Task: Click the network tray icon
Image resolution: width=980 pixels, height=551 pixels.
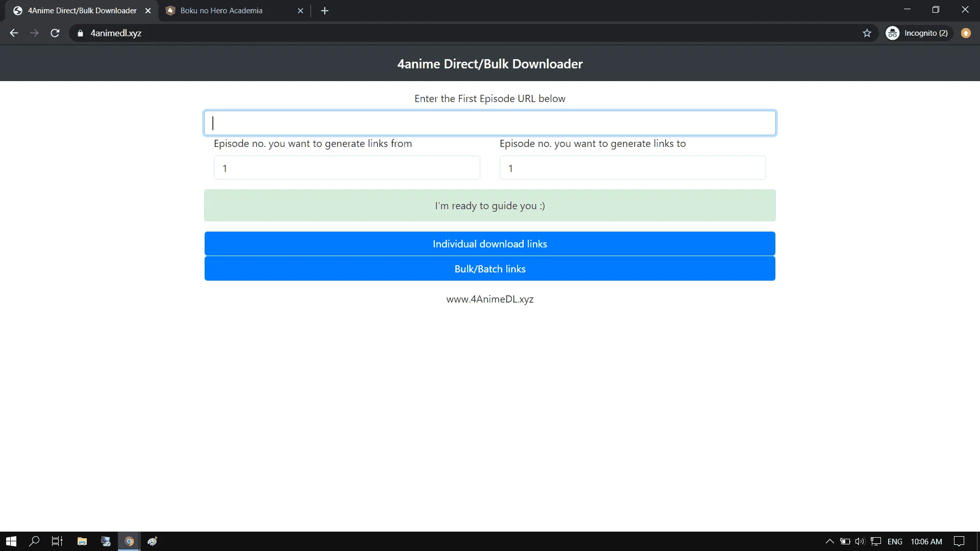Action: tap(876, 541)
